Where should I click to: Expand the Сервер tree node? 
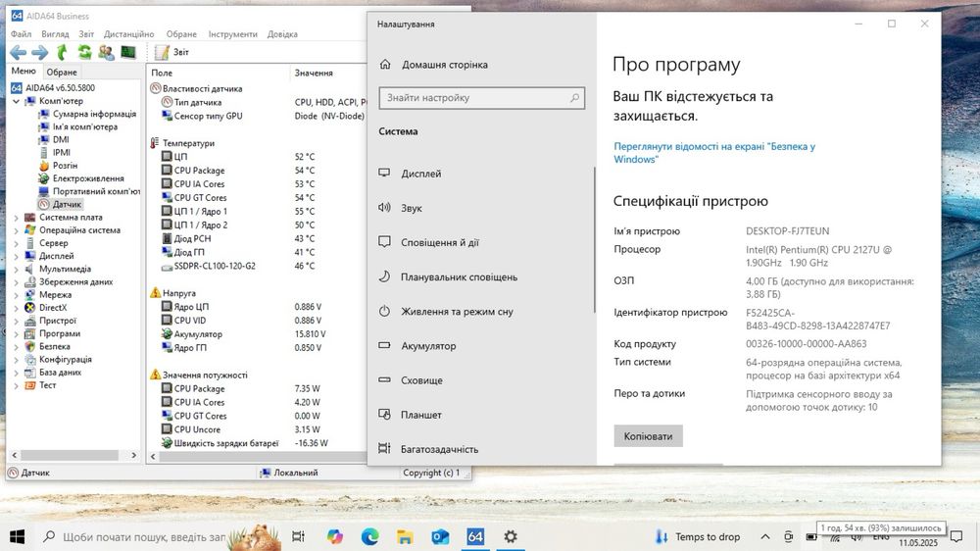[x=17, y=243]
